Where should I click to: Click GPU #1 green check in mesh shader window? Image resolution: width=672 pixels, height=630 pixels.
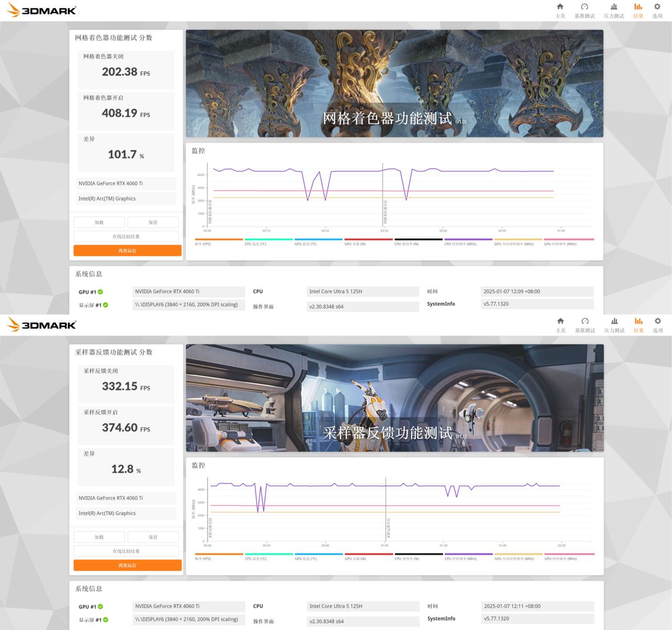[x=100, y=292]
